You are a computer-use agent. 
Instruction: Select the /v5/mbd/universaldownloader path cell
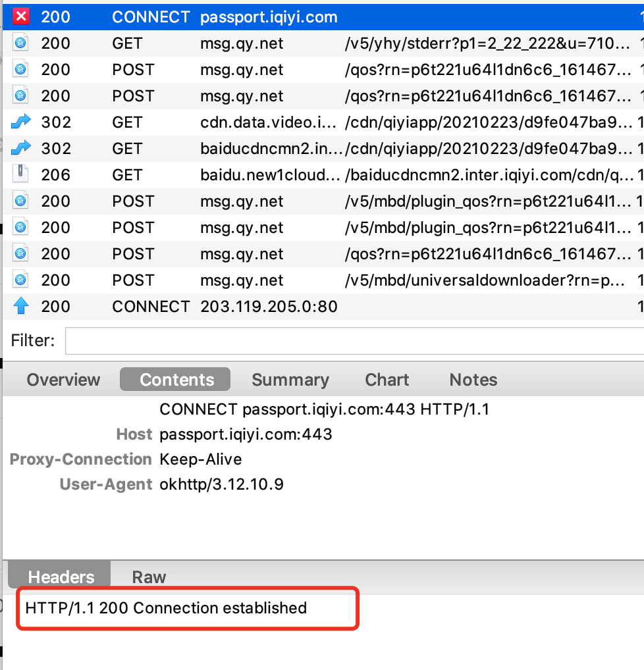click(x=485, y=280)
